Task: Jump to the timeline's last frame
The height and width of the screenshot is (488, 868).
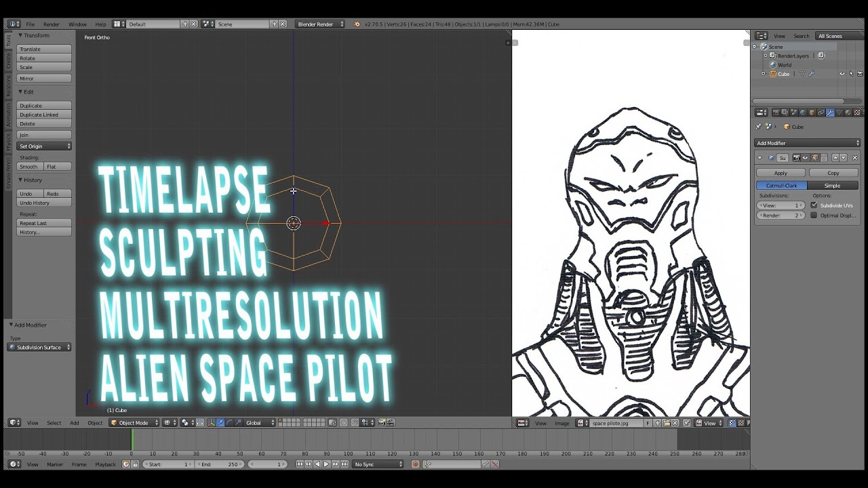Action: click(x=345, y=464)
